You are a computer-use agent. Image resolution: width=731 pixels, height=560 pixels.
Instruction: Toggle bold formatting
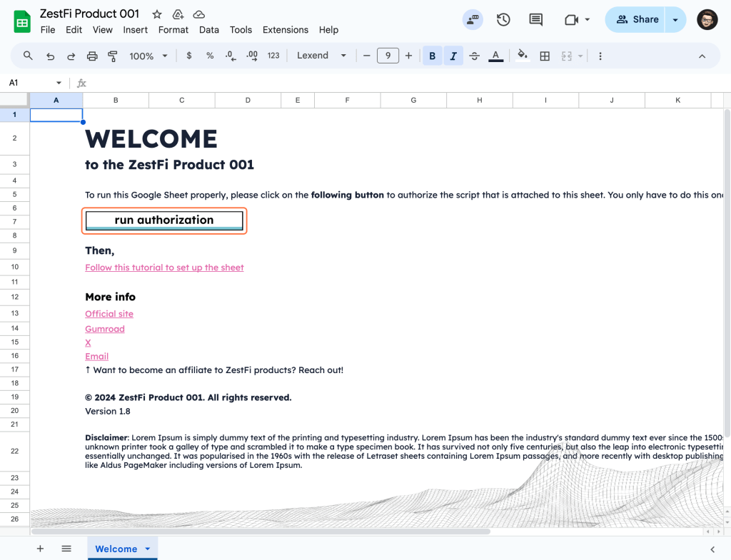[432, 55]
